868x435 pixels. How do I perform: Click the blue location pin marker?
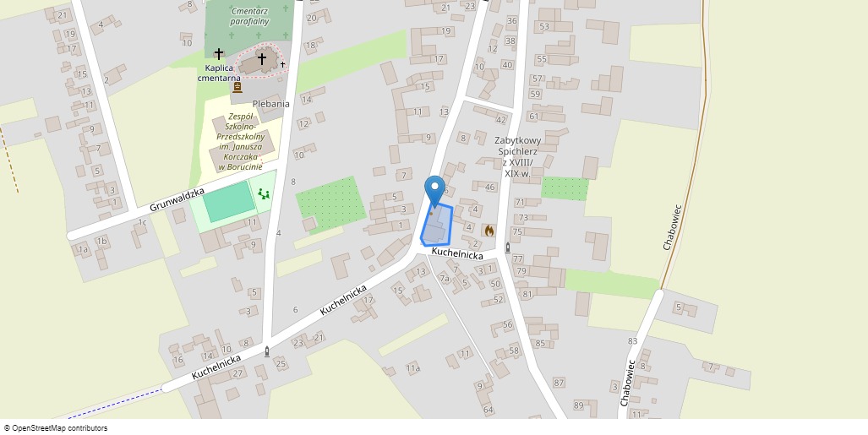pos(434,191)
